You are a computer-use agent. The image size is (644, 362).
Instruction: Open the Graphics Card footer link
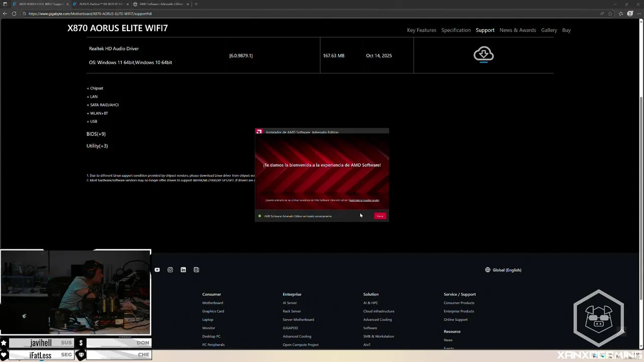(x=213, y=311)
